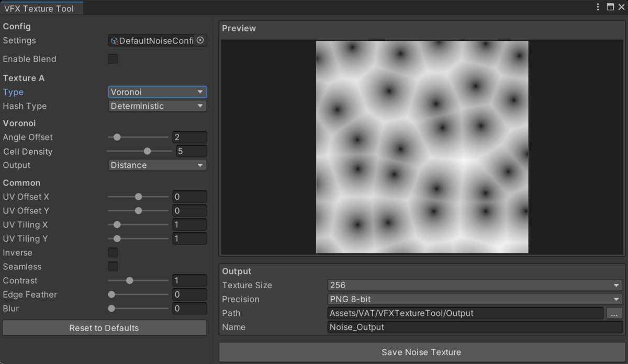This screenshot has width=628, height=364.
Task: Open the Output dropdown showing Distance
Action: (158, 165)
